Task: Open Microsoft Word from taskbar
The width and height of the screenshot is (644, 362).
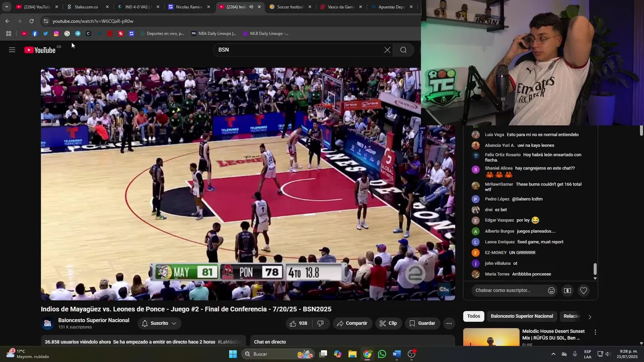Action: point(396,354)
